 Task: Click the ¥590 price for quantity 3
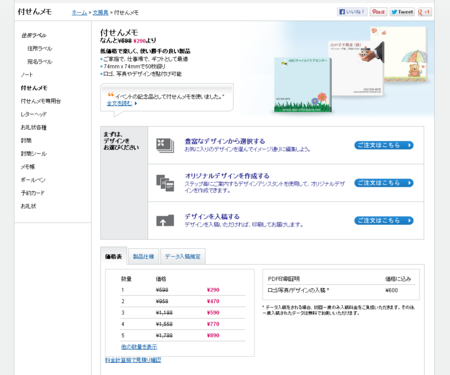pyautogui.click(x=213, y=313)
